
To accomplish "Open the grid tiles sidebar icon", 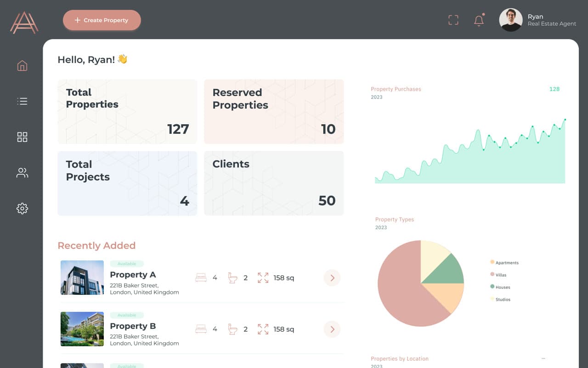I will [x=22, y=137].
